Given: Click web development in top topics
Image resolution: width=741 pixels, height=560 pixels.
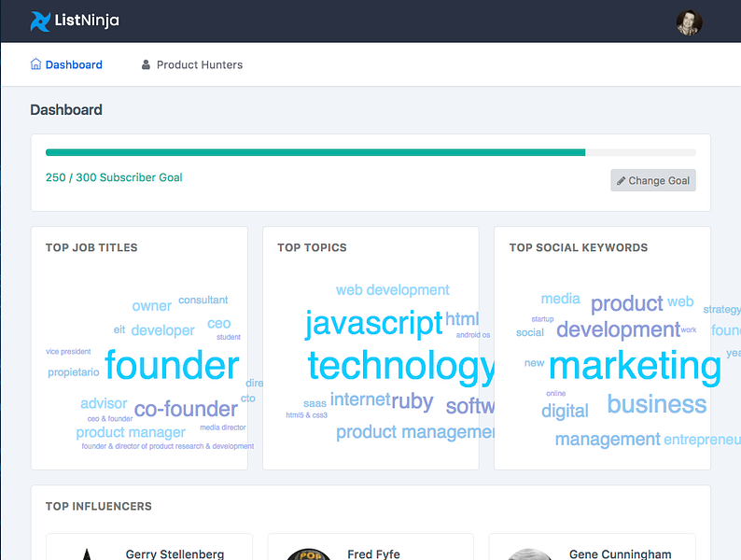Looking at the screenshot, I should pyautogui.click(x=393, y=289).
